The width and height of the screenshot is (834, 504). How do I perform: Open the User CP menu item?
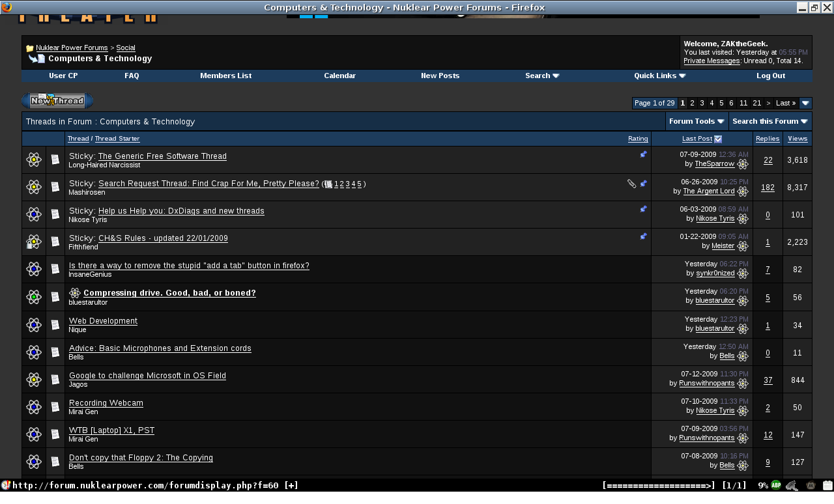coord(63,76)
